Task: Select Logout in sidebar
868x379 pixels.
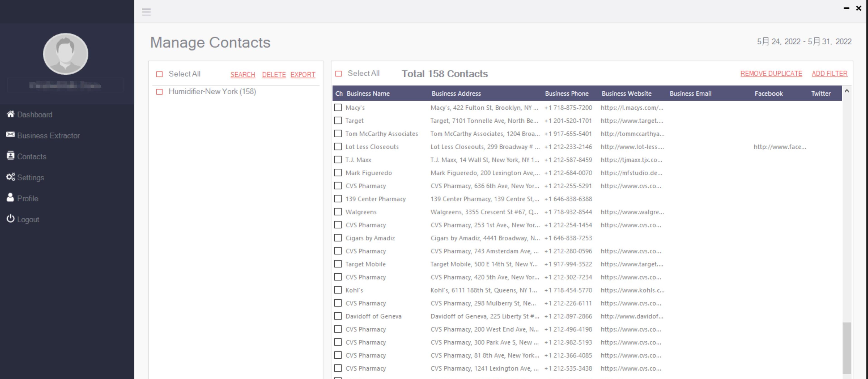Action: click(28, 220)
